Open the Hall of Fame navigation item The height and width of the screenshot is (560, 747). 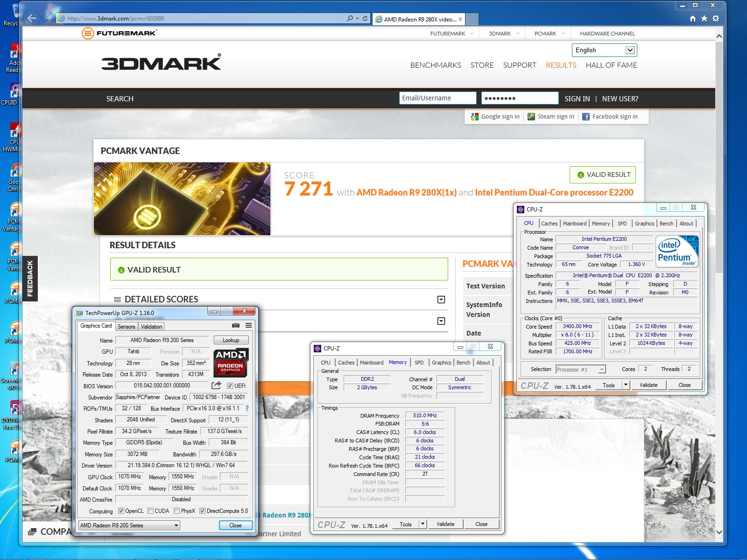[611, 65]
